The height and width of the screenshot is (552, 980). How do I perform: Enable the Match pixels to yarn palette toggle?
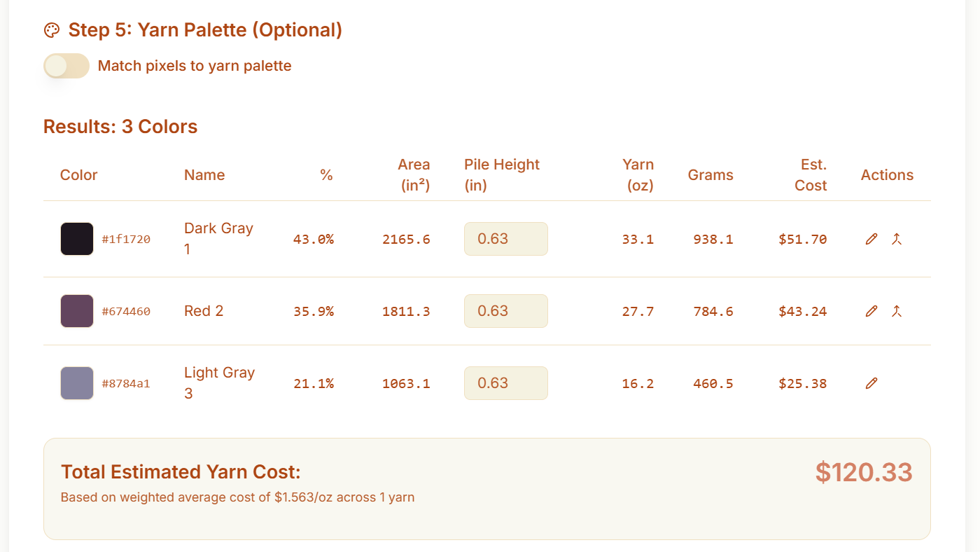coord(66,65)
